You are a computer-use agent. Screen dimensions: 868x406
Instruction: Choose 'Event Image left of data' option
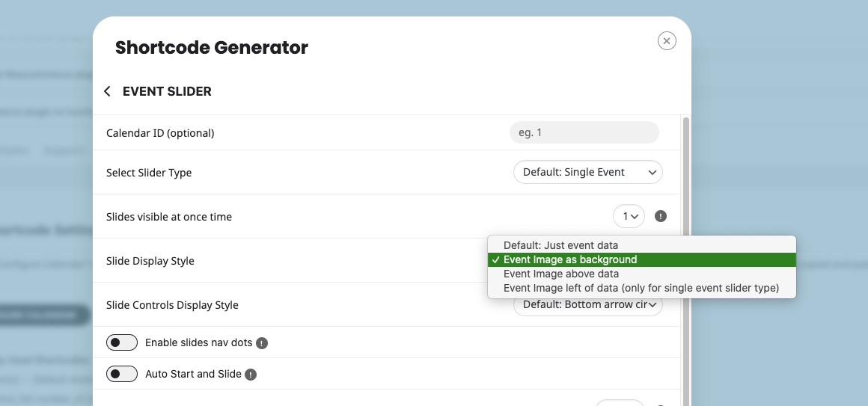[x=641, y=288]
